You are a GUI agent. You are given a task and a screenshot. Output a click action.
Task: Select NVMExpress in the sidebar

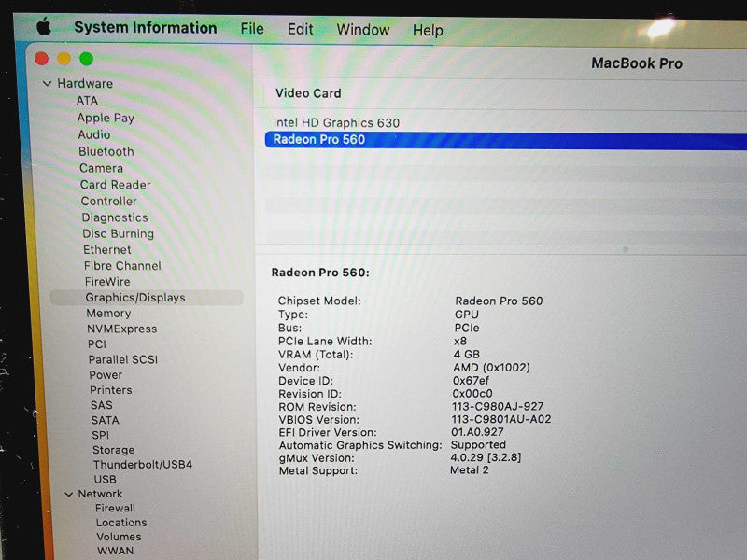pyautogui.click(x=122, y=329)
